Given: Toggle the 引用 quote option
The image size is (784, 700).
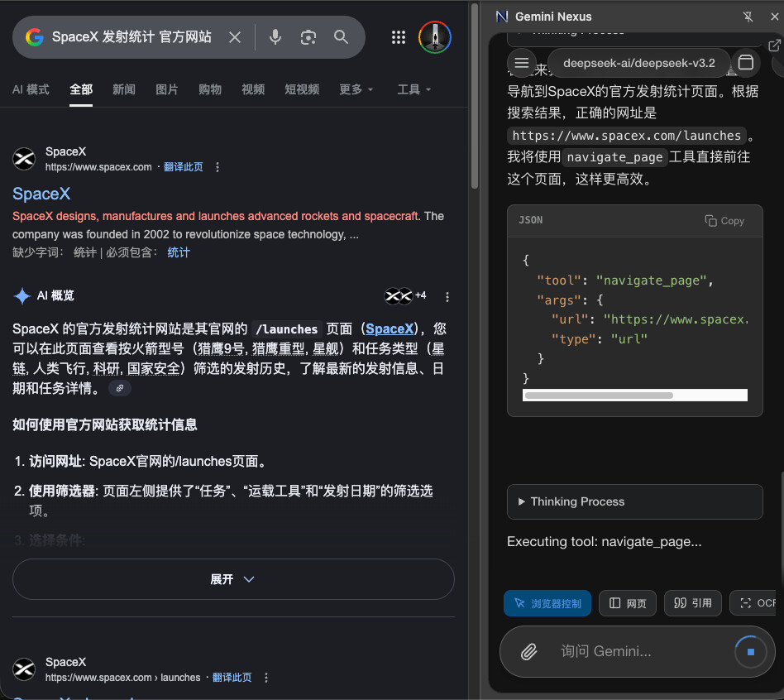Looking at the screenshot, I should click(x=692, y=603).
